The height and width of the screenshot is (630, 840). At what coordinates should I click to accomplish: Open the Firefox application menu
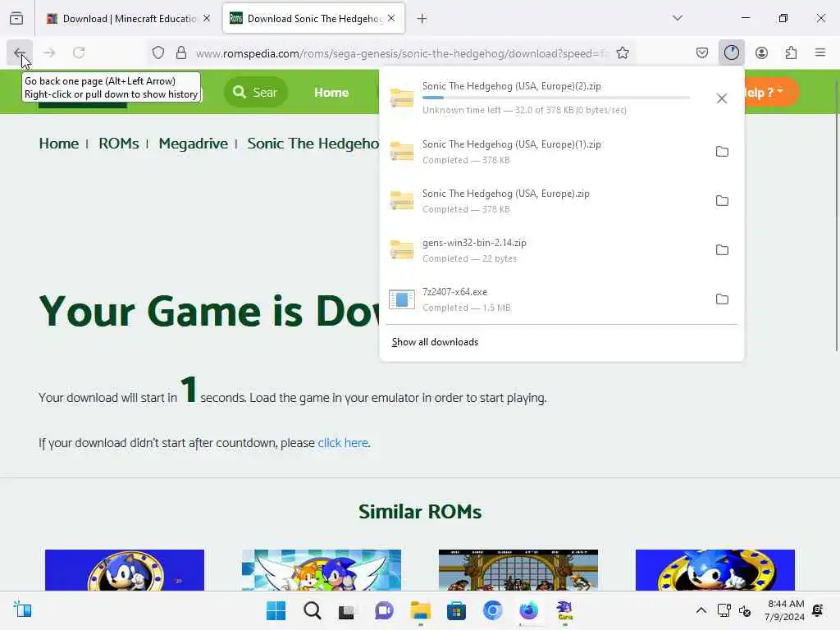820,52
